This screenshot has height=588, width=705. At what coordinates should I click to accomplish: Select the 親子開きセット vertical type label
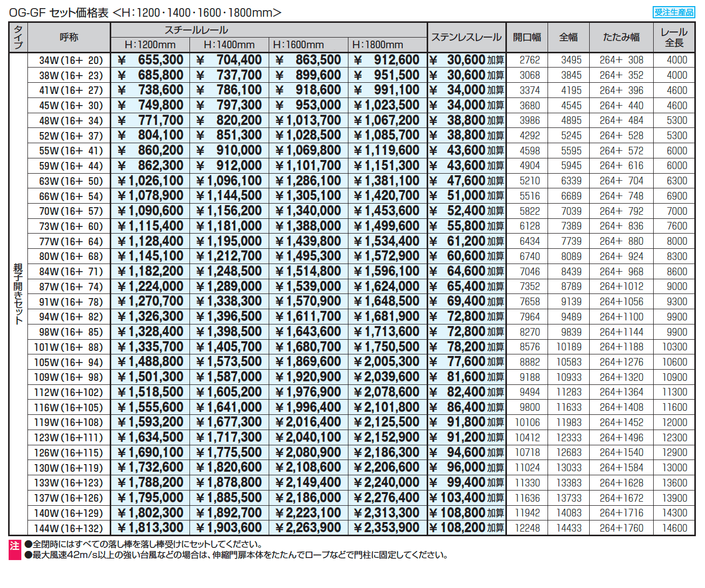(18, 293)
